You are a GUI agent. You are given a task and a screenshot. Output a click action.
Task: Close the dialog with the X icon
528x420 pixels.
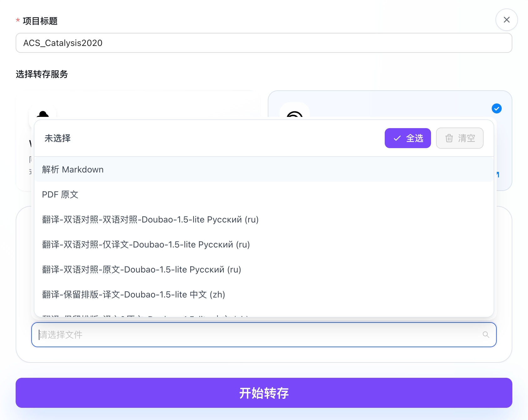(x=506, y=19)
